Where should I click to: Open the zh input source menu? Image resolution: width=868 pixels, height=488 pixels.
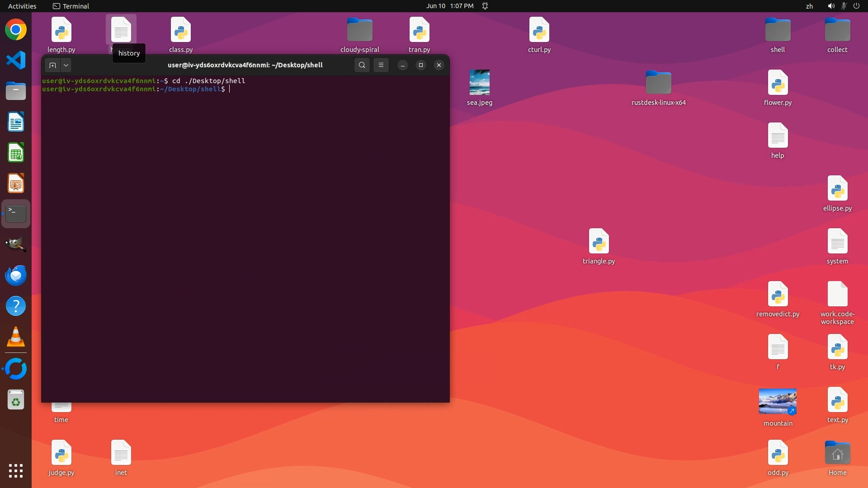pyautogui.click(x=809, y=6)
